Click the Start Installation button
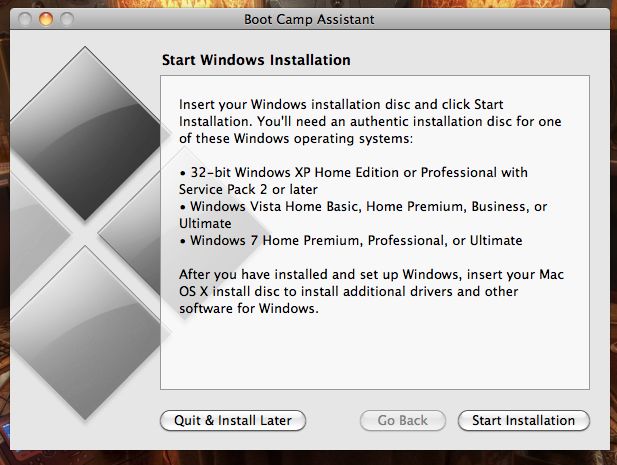The height and width of the screenshot is (465, 617). pyautogui.click(x=524, y=421)
